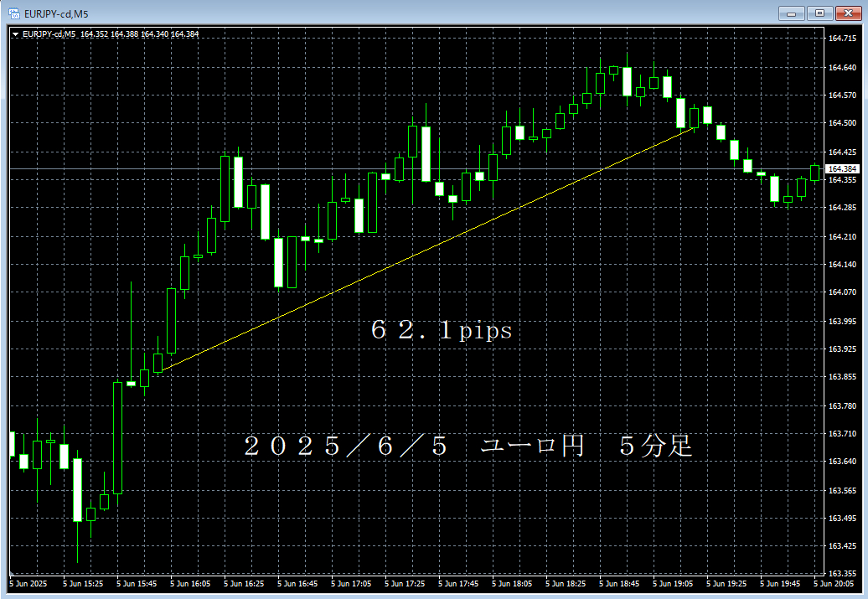
Task: Click the 5 Jun 15:45 time label
Action: (x=137, y=584)
